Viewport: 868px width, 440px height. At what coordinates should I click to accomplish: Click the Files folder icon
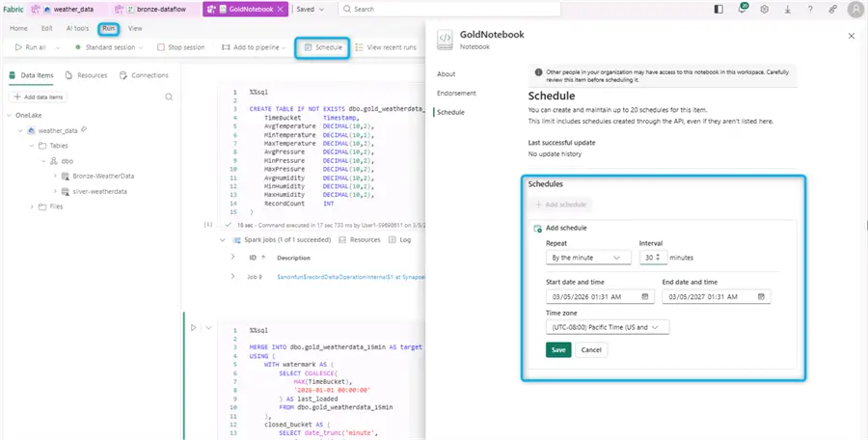(x=42, y=206)
